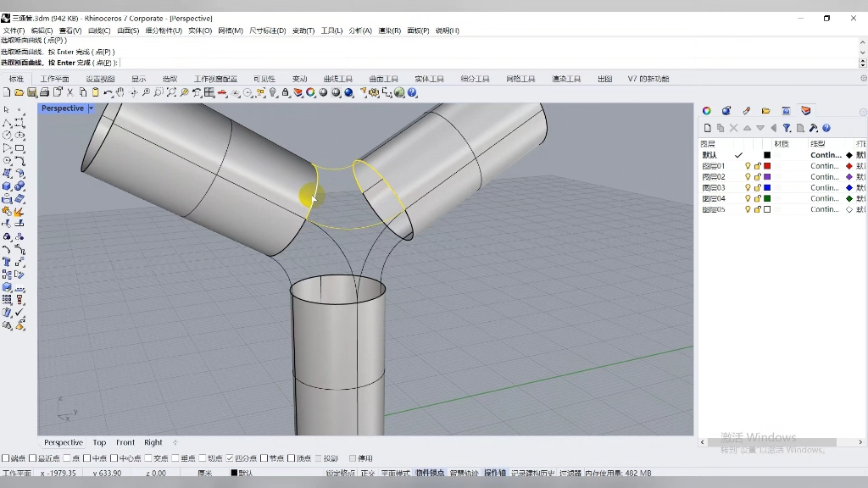Click the layer tools hammer icon
This screenshot has height=488, width=868.
(x=813, y=128)
